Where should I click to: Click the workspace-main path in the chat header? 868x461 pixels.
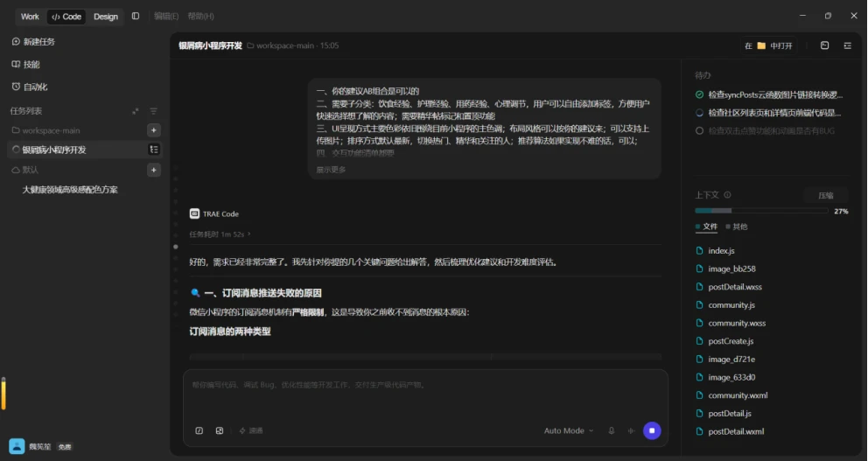(285, 45)
